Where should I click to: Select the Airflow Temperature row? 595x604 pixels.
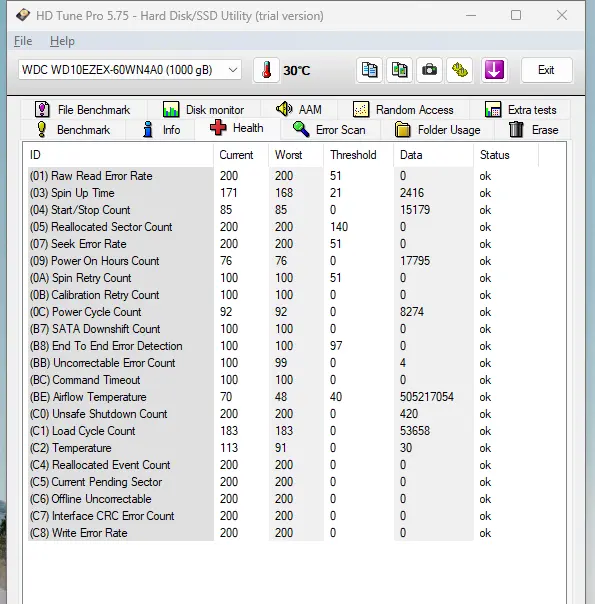tap(283, 397)
